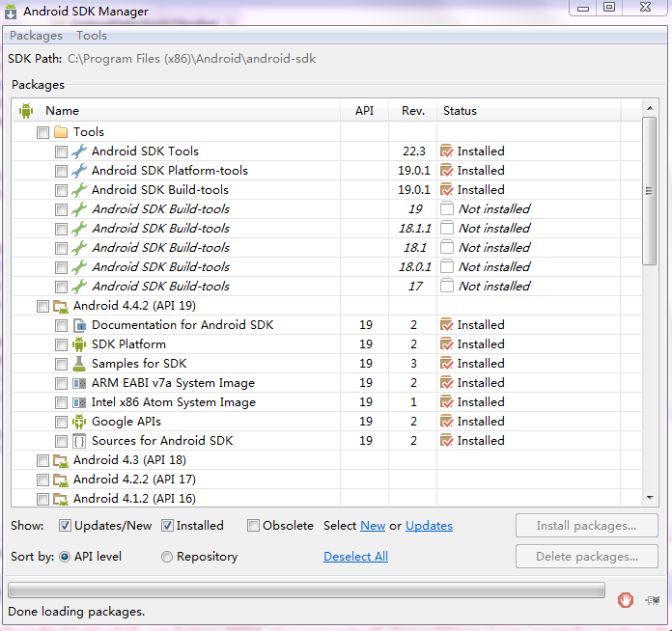Screen dimensions: 672x631
Task: Click the flask icon beside Samples for SDK
Action: coord(79,364)
